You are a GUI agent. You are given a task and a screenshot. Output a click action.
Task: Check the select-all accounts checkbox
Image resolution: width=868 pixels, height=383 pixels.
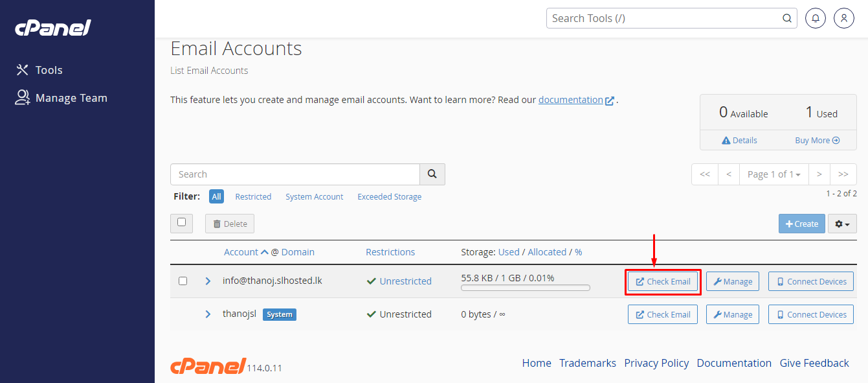181,223
